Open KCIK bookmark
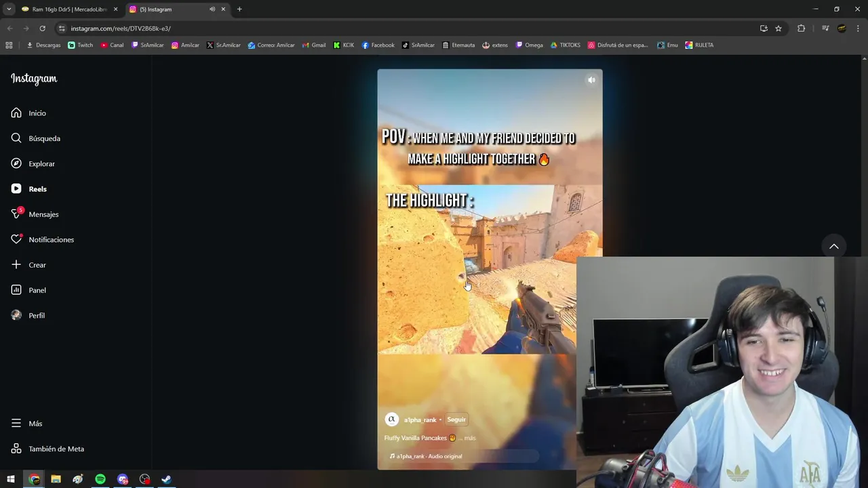 [x=344, y=45]
